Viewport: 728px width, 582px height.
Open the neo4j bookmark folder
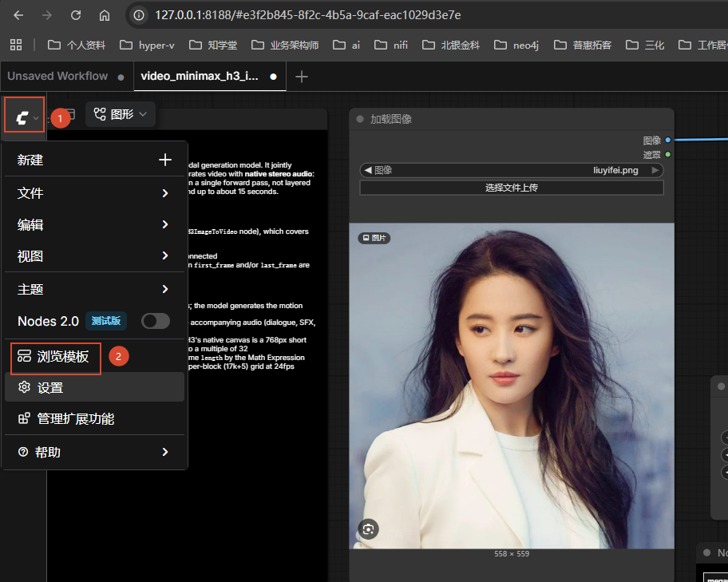pyautogui.click(x=516, y=45)
